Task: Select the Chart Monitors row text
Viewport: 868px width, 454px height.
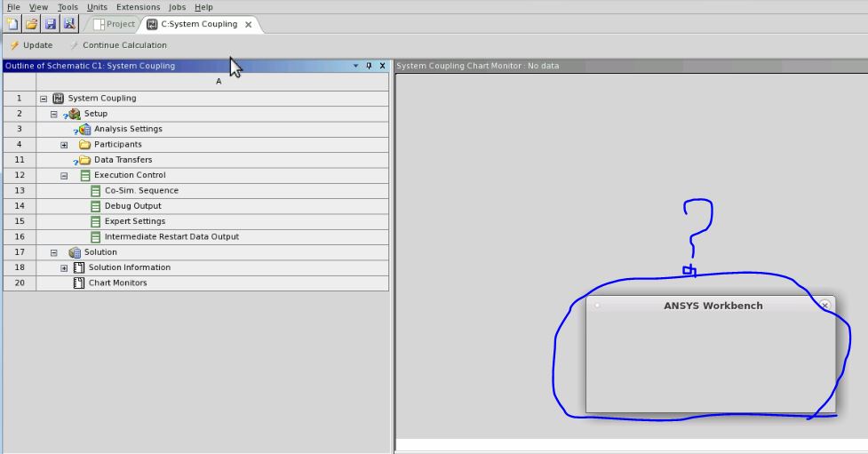Action: point(118,283)
